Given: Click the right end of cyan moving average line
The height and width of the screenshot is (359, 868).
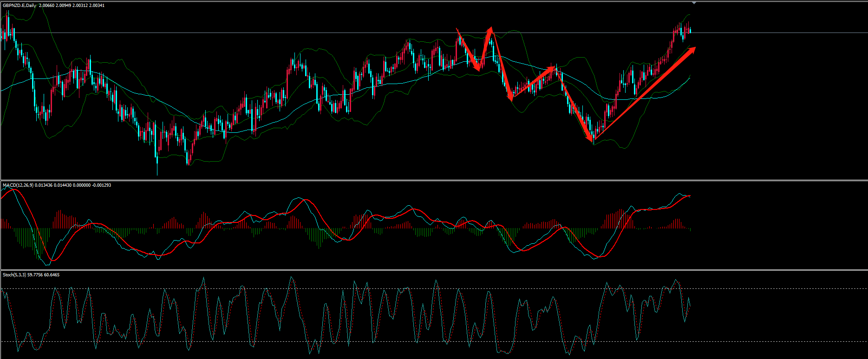Looking at the screenshot, I should [x=690, y=78].
